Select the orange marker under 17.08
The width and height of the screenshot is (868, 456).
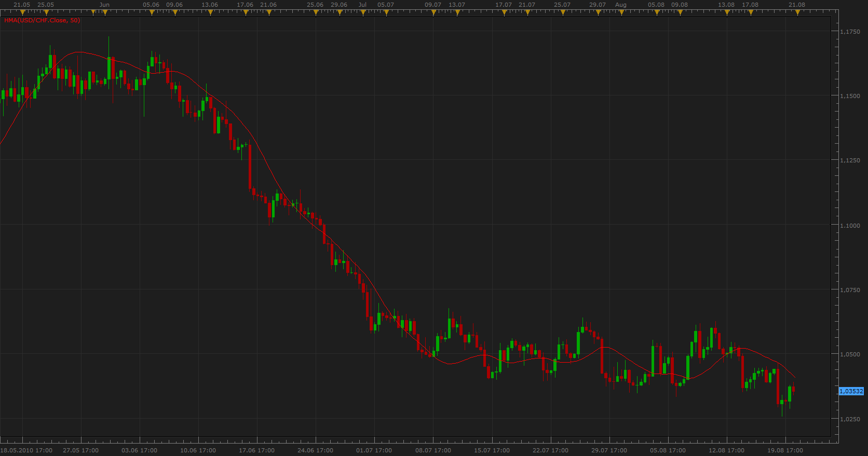[751, 12]
